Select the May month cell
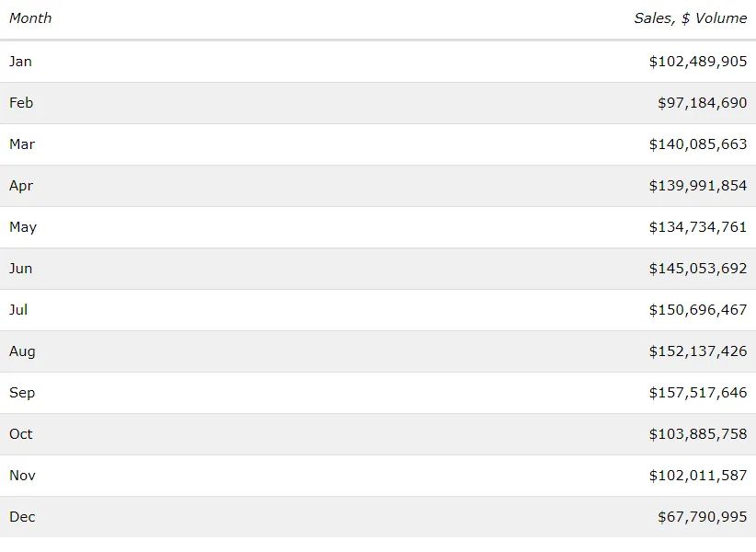 tap(23, 227)
